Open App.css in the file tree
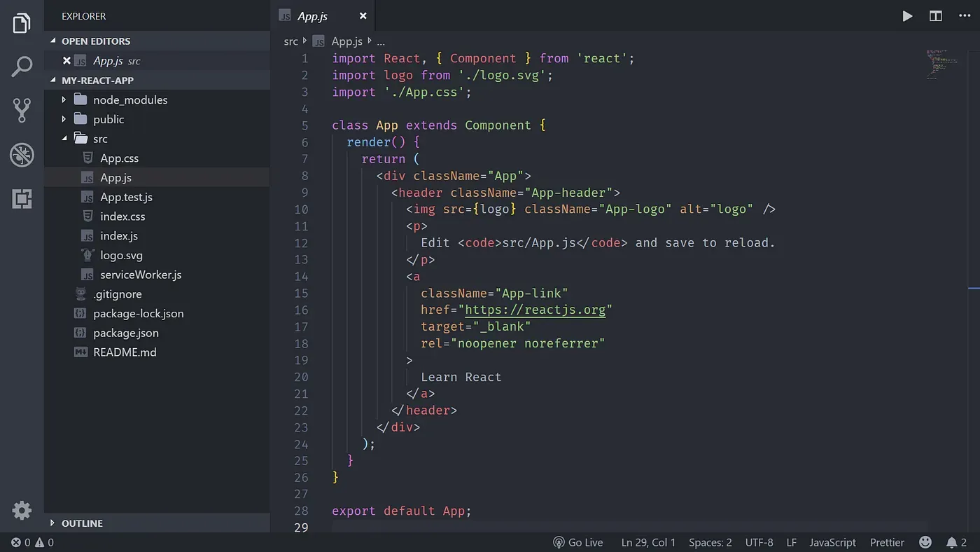 click(119, 158)
